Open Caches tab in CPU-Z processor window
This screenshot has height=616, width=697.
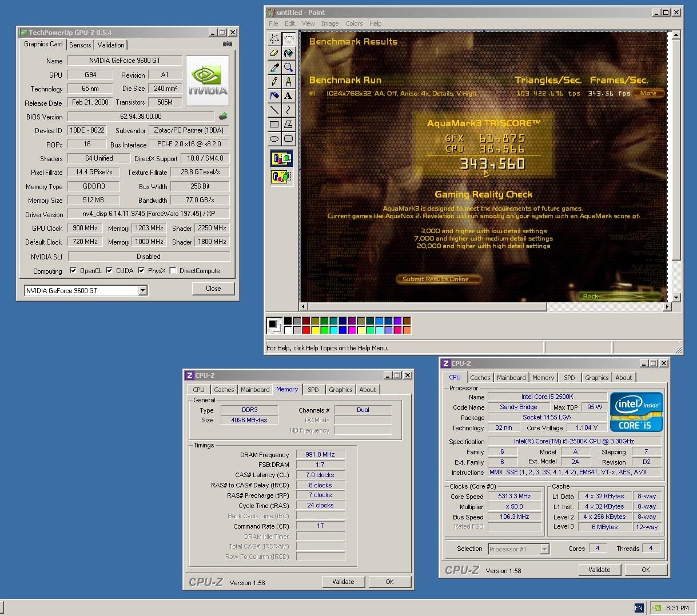[x=480, y=378]
